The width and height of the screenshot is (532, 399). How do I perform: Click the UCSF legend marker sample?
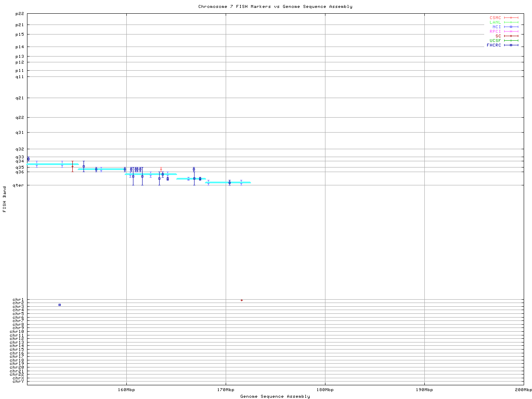511,40
